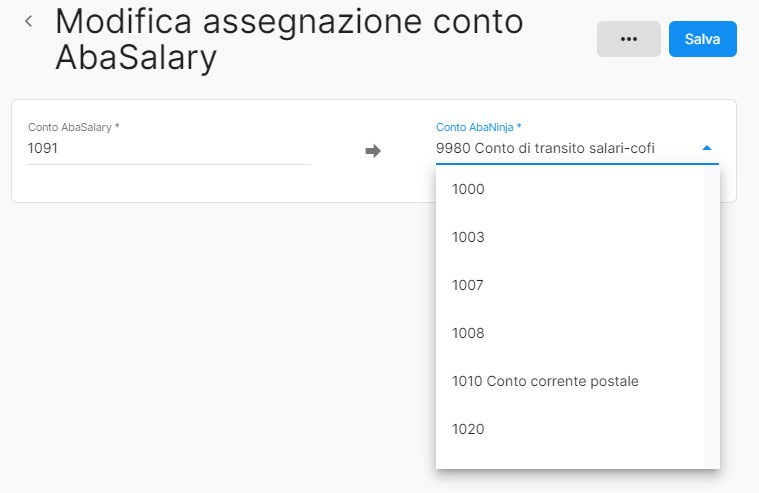Collapse the Conto AbaNinja dropdown arrow
Image resolution: width=759 pixels, height=493 pixels.
707,148
